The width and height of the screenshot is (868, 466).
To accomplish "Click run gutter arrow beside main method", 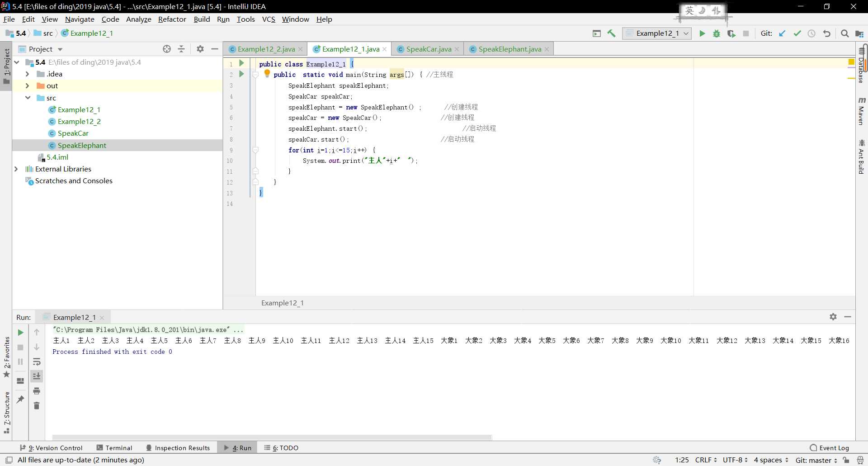I will pos(241,74).
